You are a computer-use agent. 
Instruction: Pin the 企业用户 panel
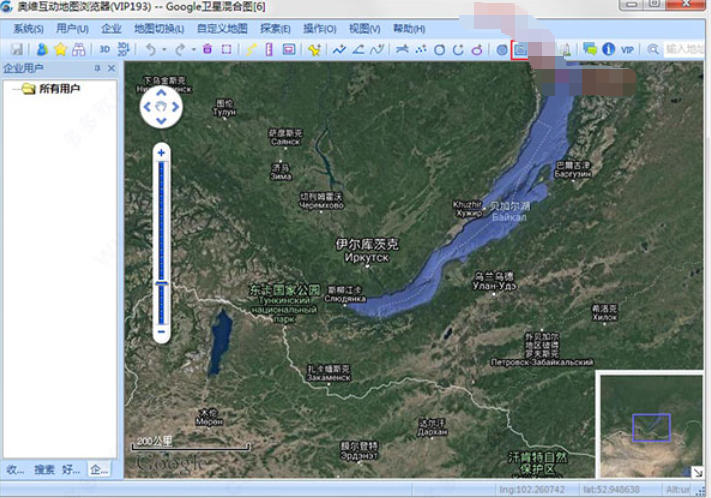(97, 69)
